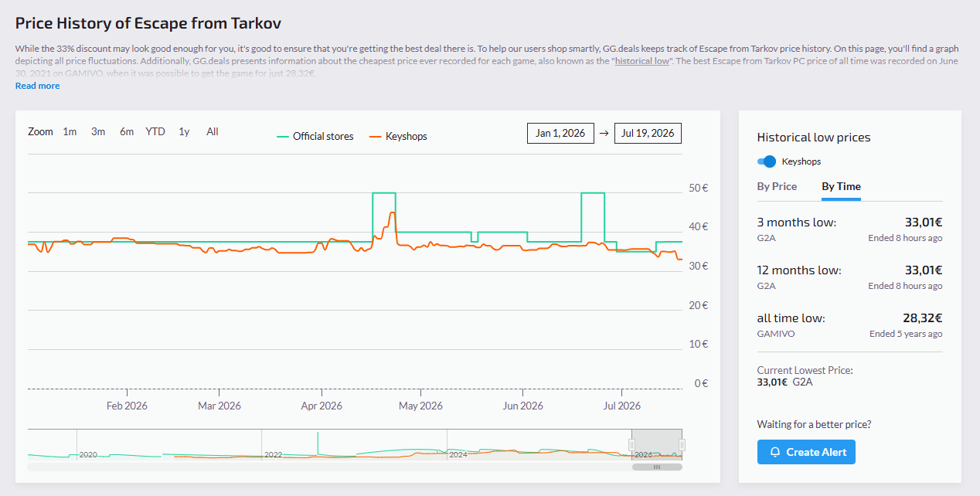Click the bell icon on Create Alert
The height and width of the screenshot is (496, 980).
[x=775, y=452]
